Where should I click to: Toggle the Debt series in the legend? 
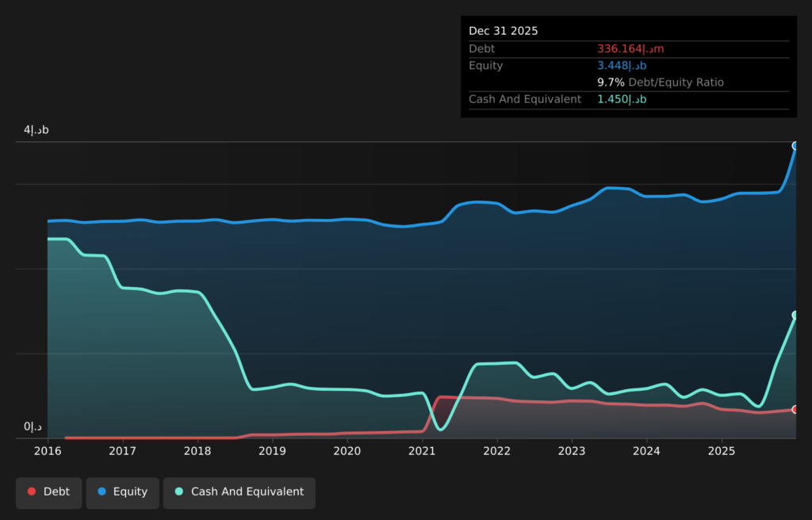[48, 491]
